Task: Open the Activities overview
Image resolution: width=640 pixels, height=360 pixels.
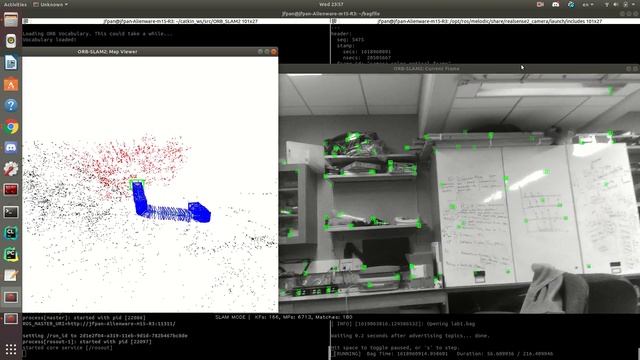Action: 15,4
